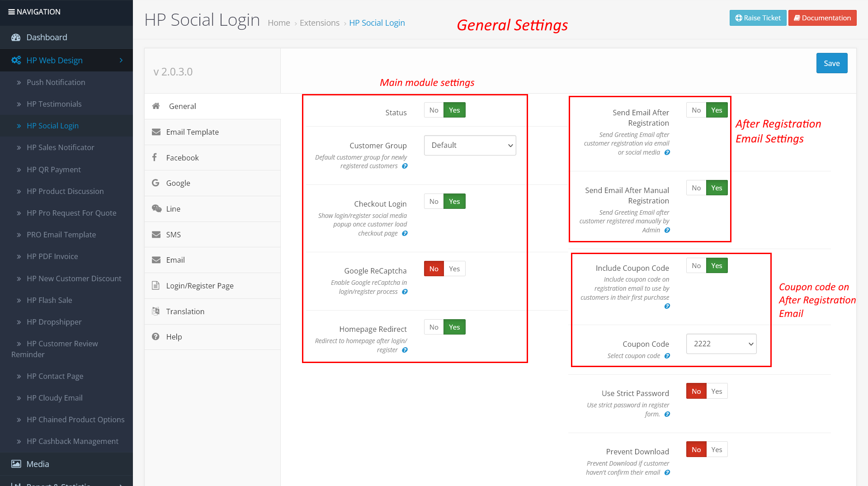Set Status toggle to No

(434, 110)
